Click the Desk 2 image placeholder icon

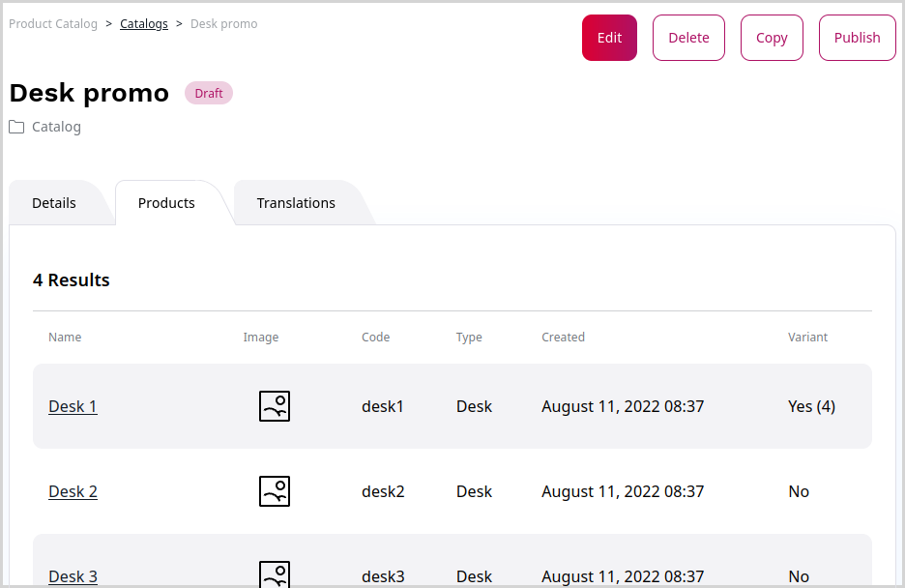pyautogui.click(x=275, y=491)
